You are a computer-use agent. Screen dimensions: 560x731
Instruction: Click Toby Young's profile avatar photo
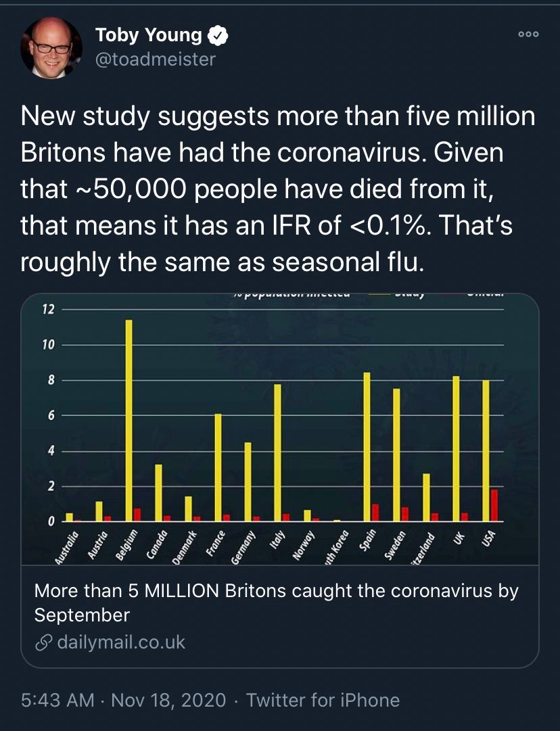click(51, 48)
